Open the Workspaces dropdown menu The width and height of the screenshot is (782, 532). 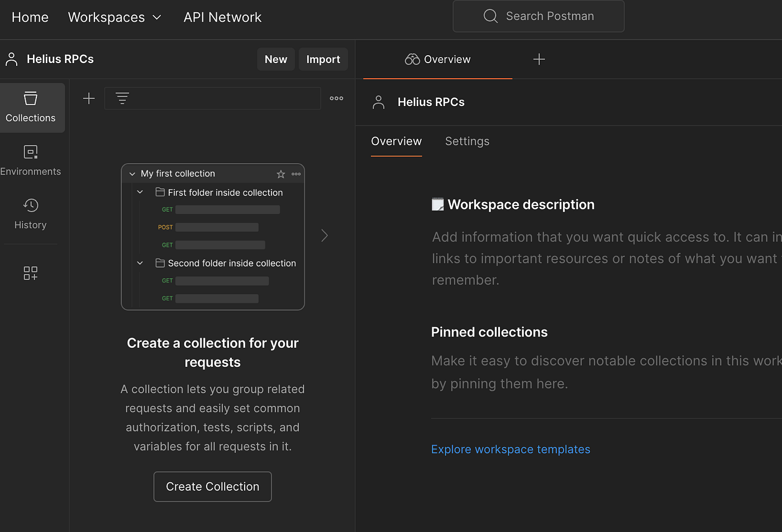coord(115,17)
